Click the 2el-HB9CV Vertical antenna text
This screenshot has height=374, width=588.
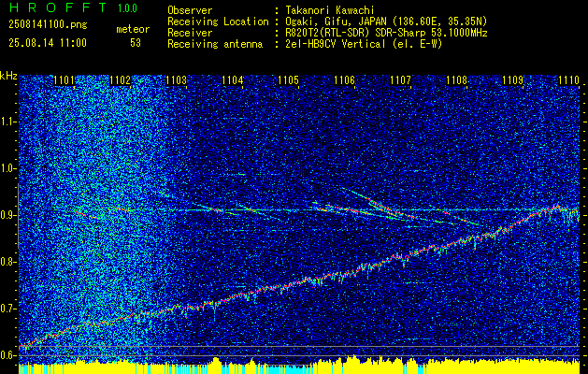point(364,44)
